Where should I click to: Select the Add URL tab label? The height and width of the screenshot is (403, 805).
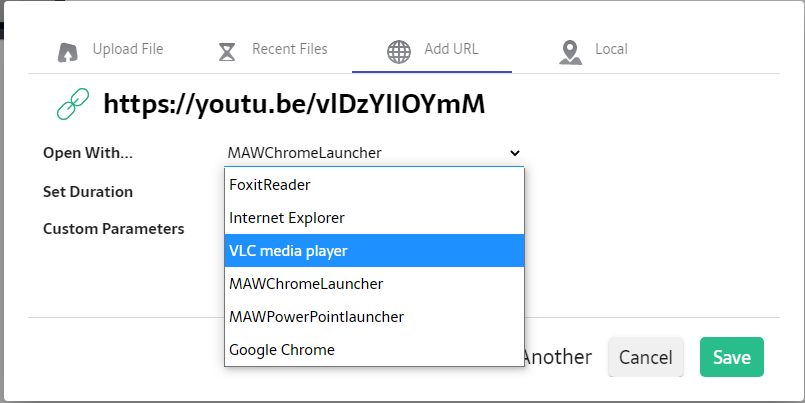tap(451, 49)
